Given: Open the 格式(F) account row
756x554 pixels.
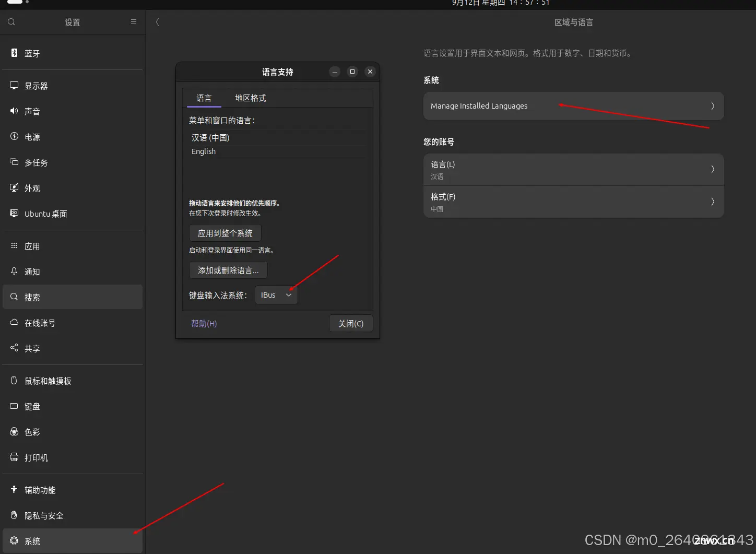Looking at the screenshot, I should click(573, 202).
